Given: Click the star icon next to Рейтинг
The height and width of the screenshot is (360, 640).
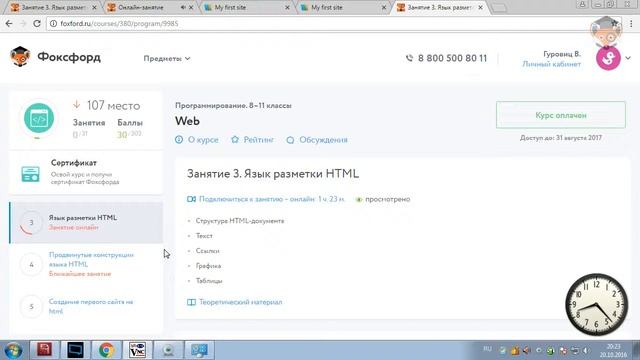Looking at the screenshot, I should (235, 140).
